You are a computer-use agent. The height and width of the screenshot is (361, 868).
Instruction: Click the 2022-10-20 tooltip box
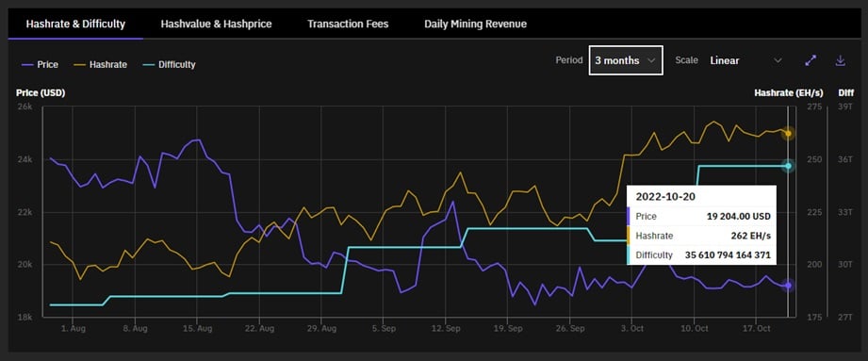pyautogui.click(x=701, y=224)
